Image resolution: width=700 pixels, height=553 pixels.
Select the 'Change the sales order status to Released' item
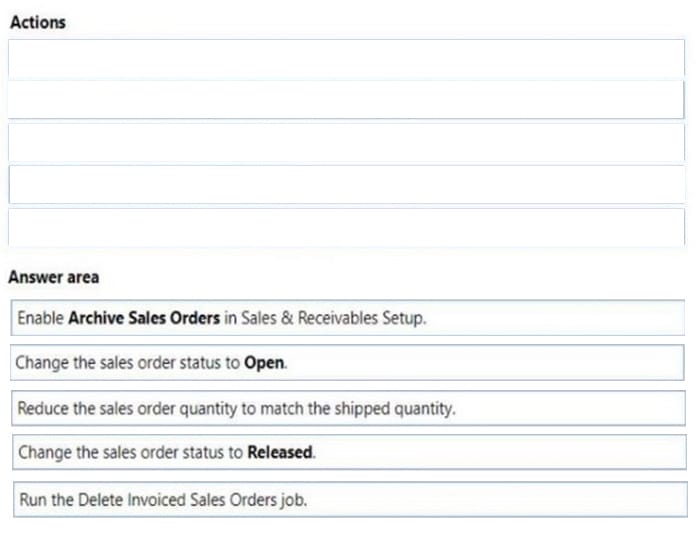[346, 452]
